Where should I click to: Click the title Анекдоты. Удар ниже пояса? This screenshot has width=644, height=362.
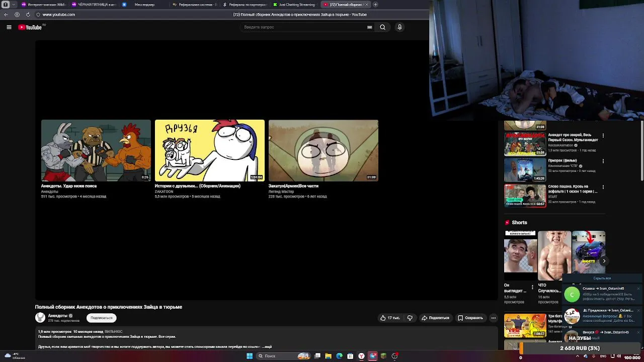coord(69,186)
